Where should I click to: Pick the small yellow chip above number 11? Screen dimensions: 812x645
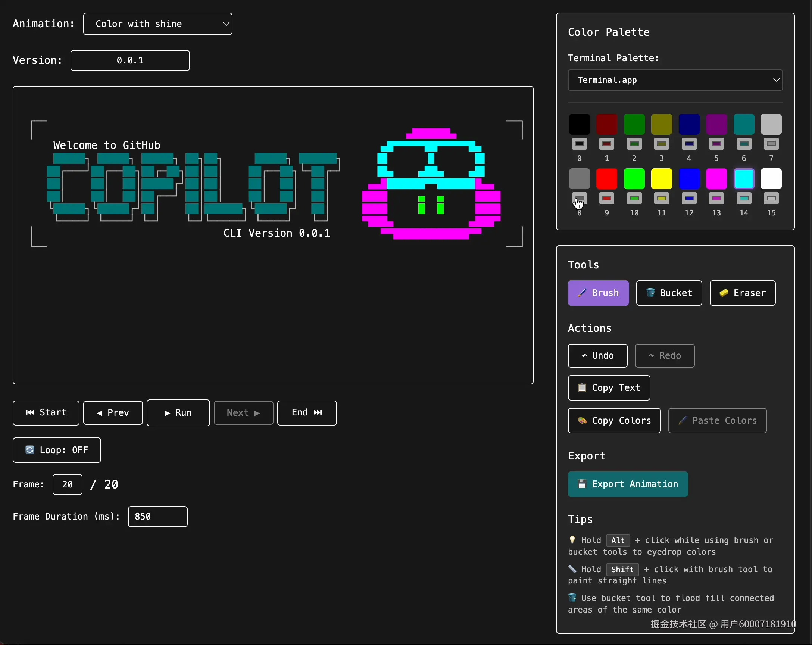661,198
